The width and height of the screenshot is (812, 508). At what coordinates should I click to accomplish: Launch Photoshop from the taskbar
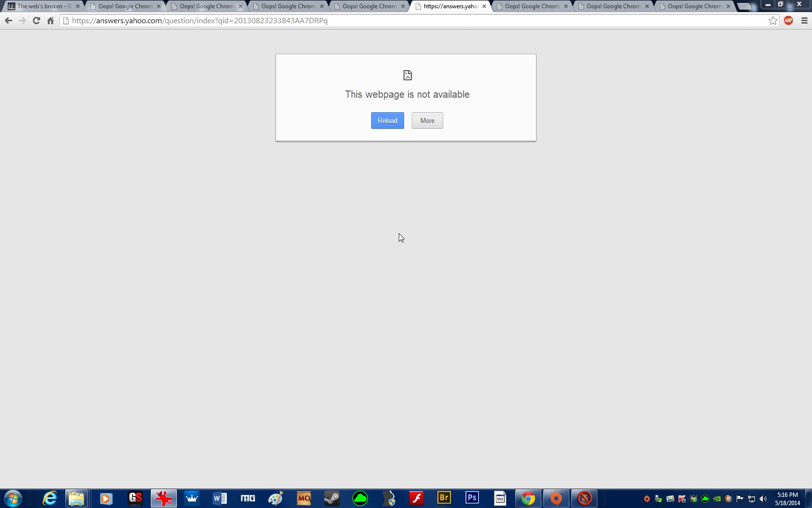point(472,498)
